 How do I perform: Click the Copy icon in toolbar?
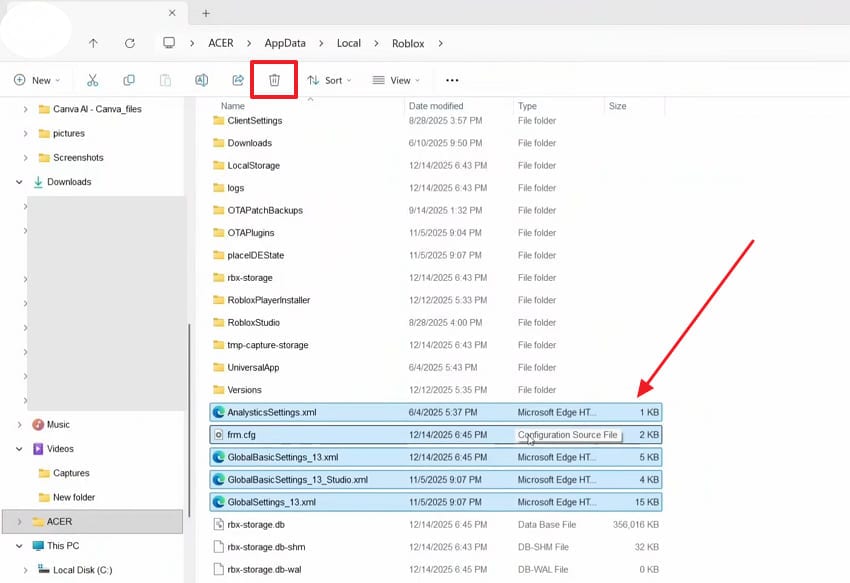(x=129, y=80)
